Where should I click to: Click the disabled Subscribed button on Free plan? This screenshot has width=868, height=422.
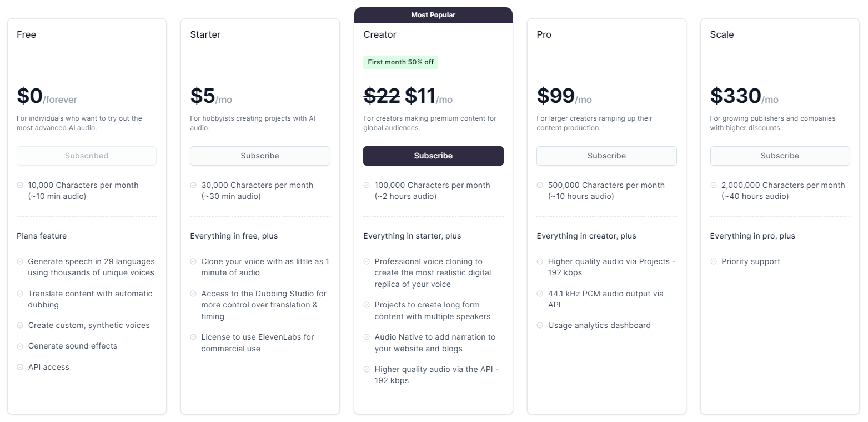point(87,156)
